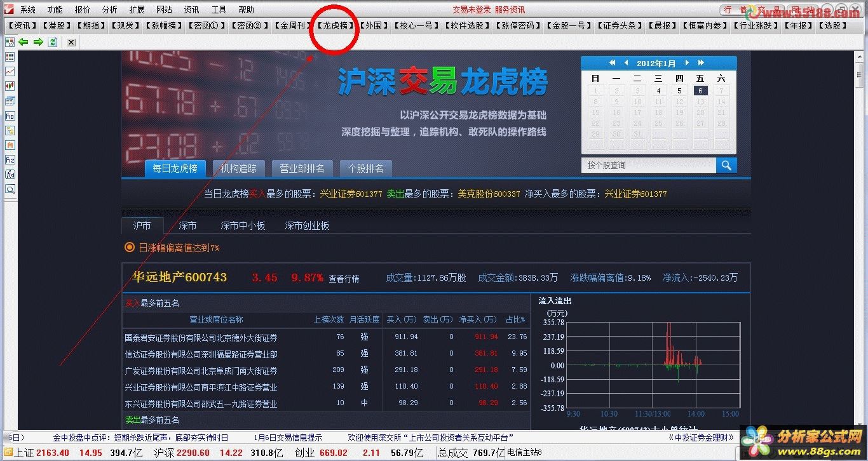Click the green forward arrow icon
This screenshot has width=868, height=461.
coord(38,42)
